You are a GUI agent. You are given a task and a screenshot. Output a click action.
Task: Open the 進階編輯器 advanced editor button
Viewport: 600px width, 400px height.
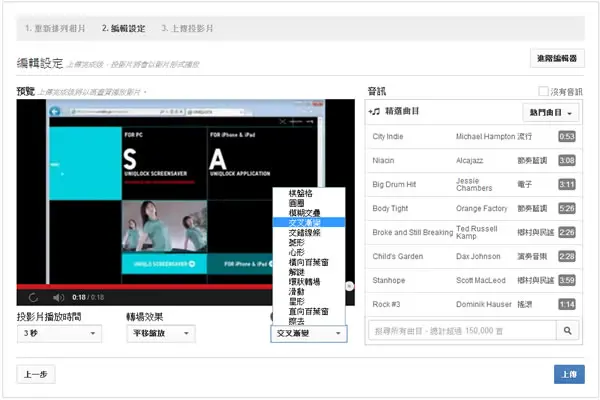pyautogui.click(x=557, y=58)
